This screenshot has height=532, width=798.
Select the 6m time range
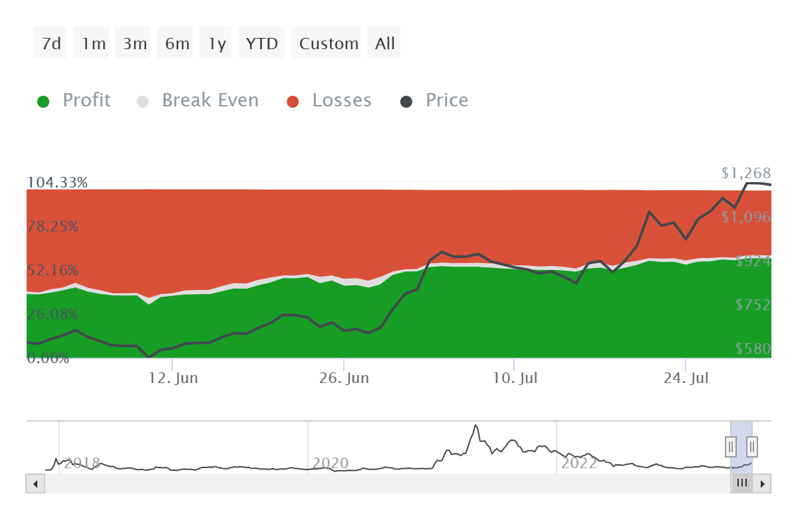(x=175, y=43)
